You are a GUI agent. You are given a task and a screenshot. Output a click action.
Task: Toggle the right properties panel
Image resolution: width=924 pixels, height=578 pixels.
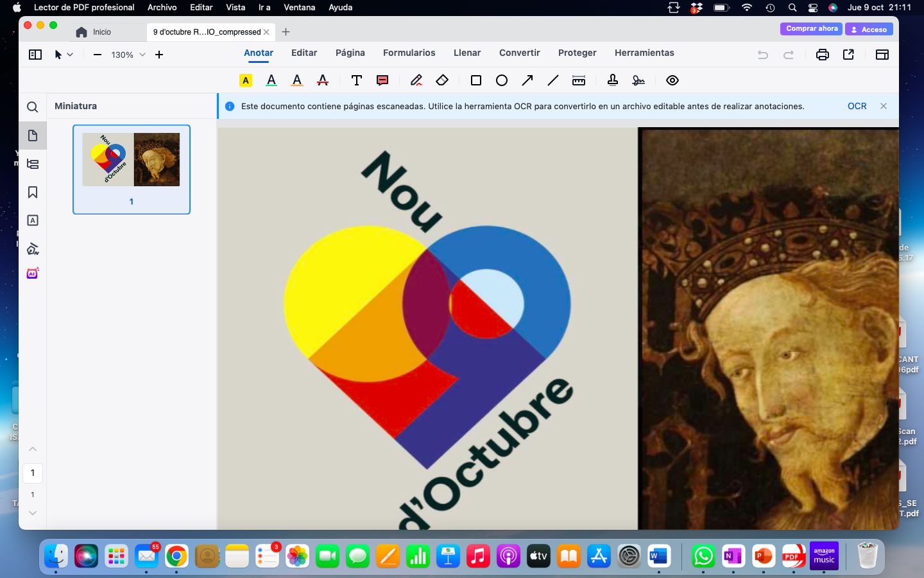point(882,55)
